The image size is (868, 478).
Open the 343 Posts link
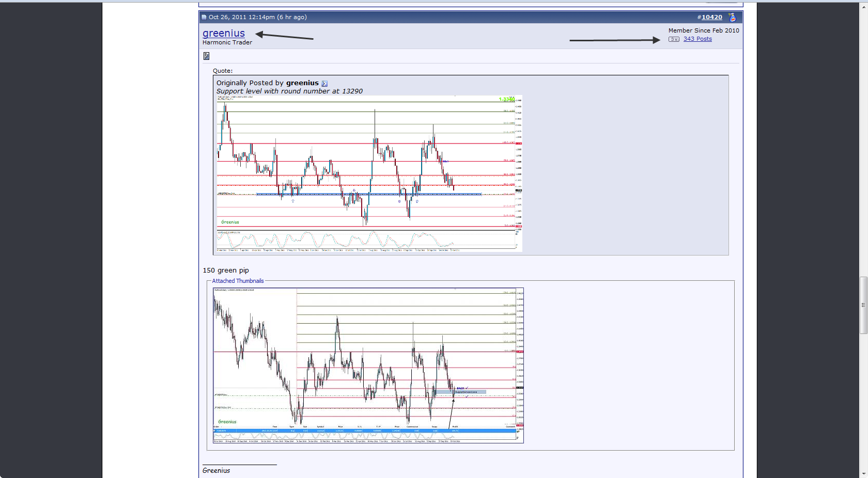tap(698, 39)
